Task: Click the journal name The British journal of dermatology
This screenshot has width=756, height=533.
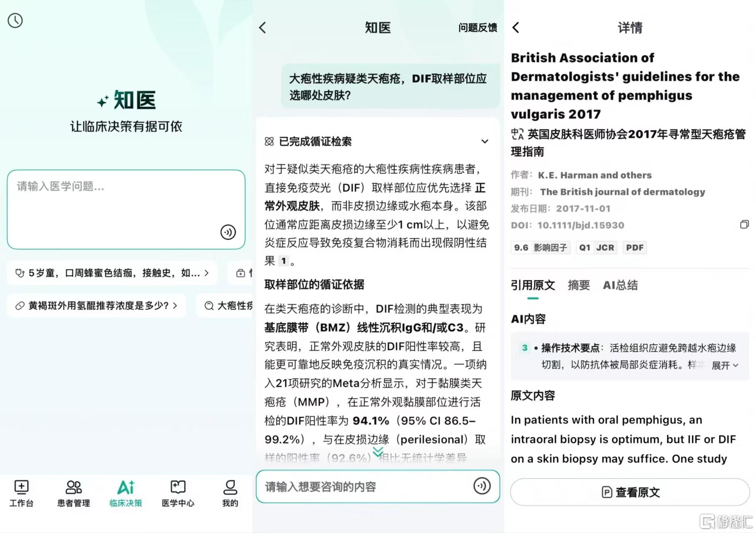Action: tap(622, 192)
